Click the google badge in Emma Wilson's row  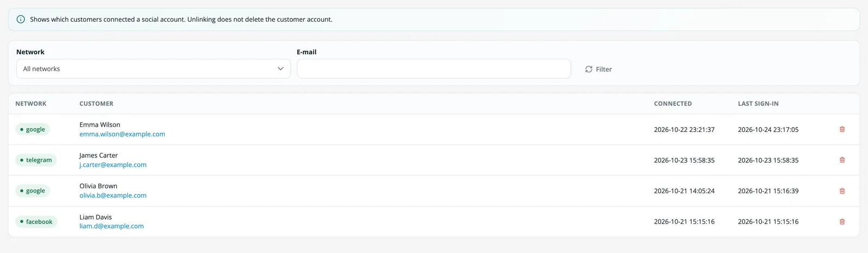coord(33,129)
